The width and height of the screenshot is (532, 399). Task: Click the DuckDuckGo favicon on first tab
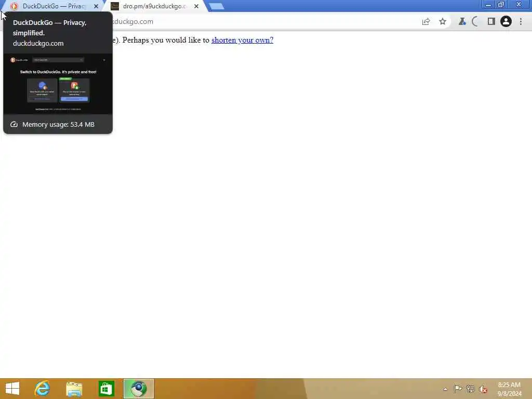coord(14,6)
